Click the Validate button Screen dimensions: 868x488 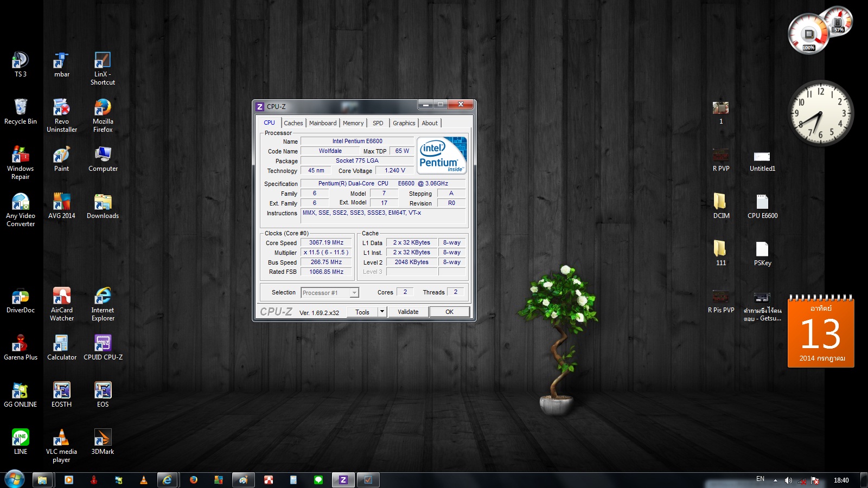click(408, 312)
